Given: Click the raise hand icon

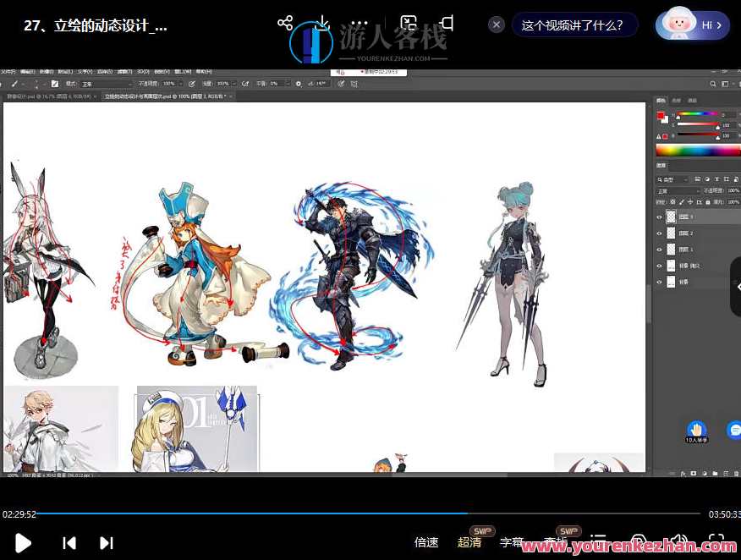Looking at the screenshot, I should coord(695,430).
